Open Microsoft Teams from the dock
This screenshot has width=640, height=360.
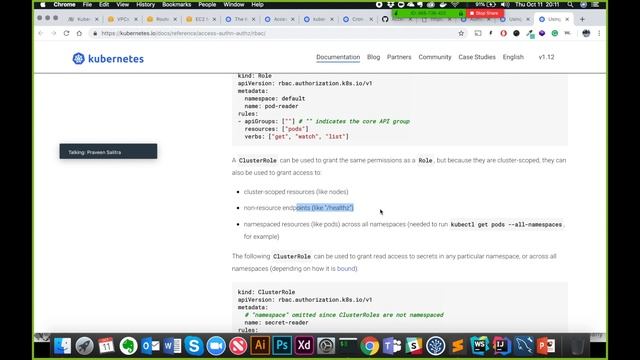[392, 346]
